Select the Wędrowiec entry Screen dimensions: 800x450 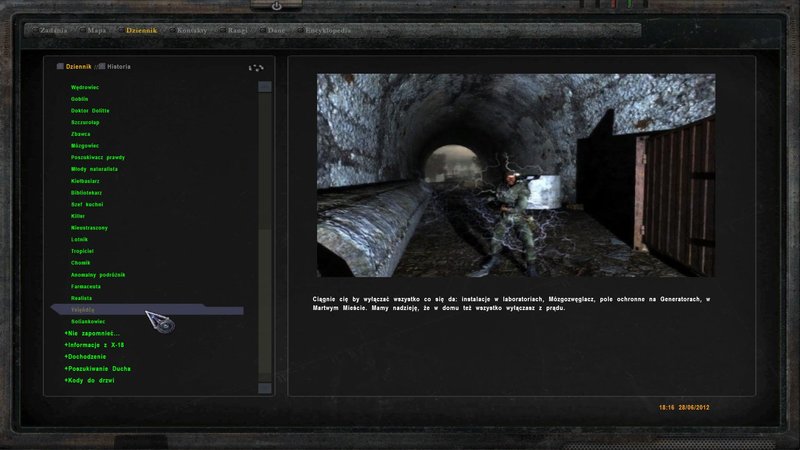[85, 87]
